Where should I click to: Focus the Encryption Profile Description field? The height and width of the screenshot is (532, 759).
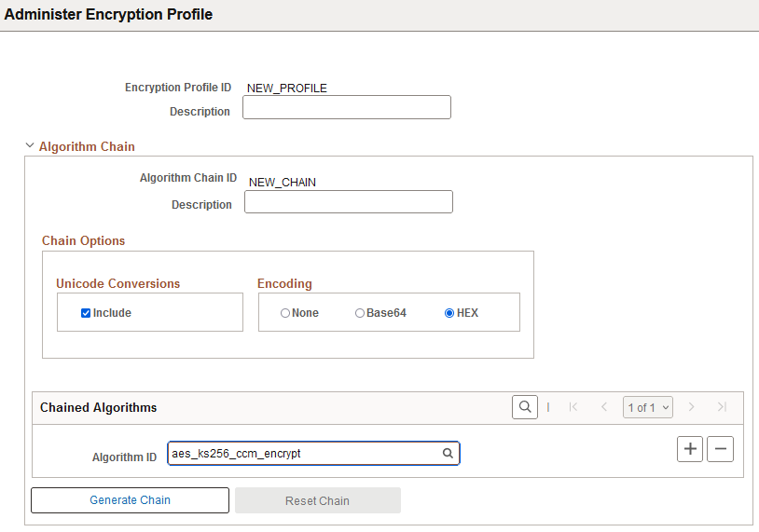(347, 107)
